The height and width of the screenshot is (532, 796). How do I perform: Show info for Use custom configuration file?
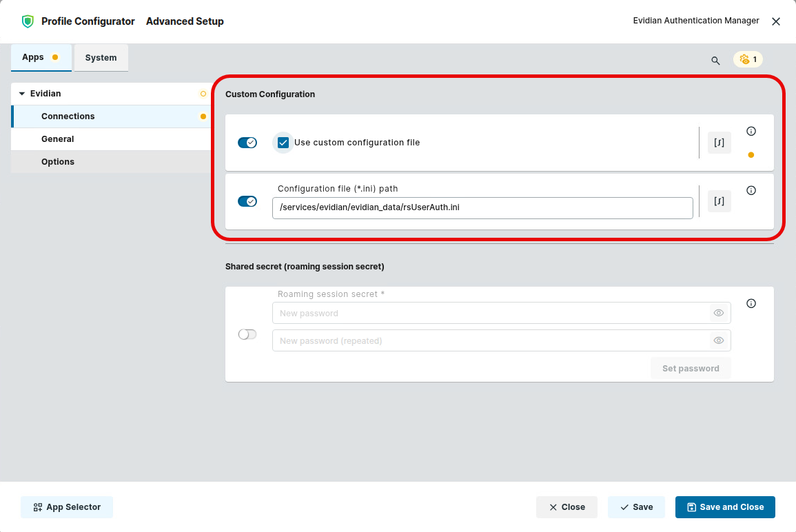point(751,132)
